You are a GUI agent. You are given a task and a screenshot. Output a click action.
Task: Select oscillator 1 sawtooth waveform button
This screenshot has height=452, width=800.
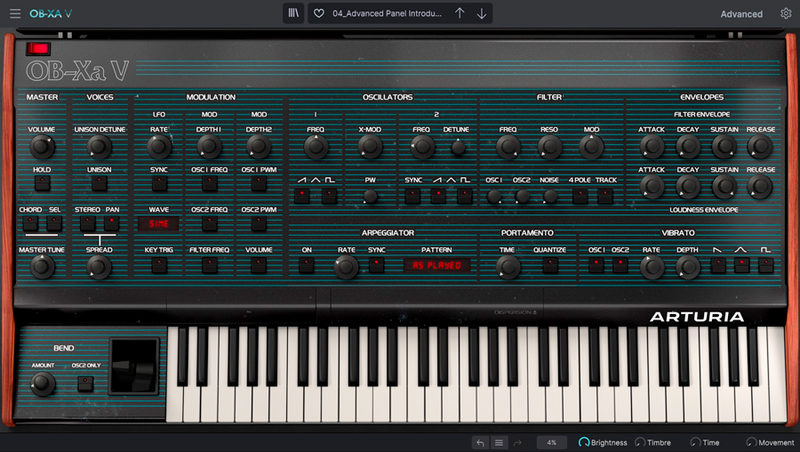tap(302, 195)
